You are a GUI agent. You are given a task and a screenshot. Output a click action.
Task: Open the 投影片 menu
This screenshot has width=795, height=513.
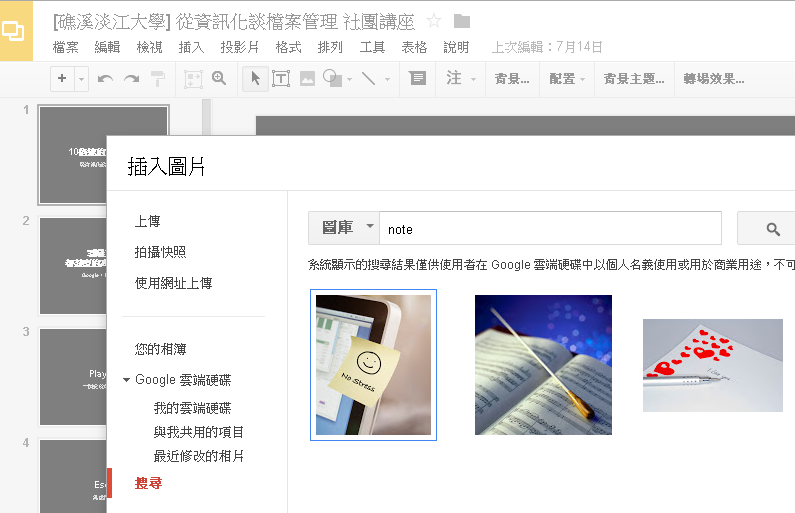(x=239, y=47)
